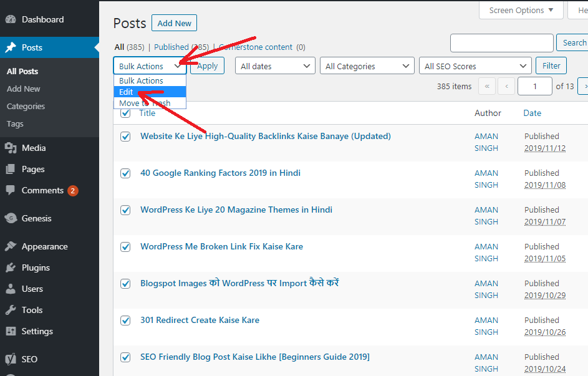Click the Search posts button
This screenshot has height=376, width=588.
tap(572, 43)
